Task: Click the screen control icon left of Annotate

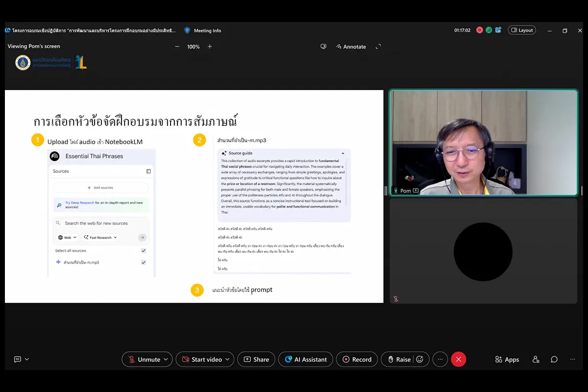Action: (323, 47)
